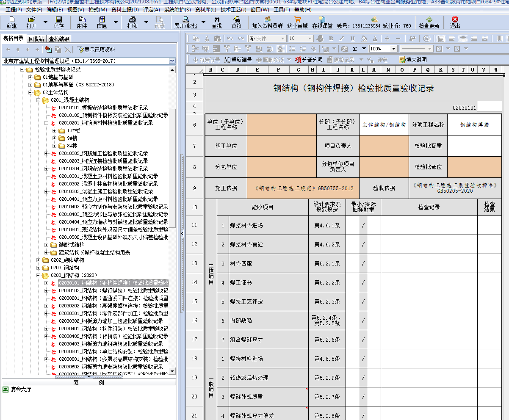This screenshot has width=509, height=420.
Task: Click 分部分项 red icon button
Action: [x=308, y=60]
